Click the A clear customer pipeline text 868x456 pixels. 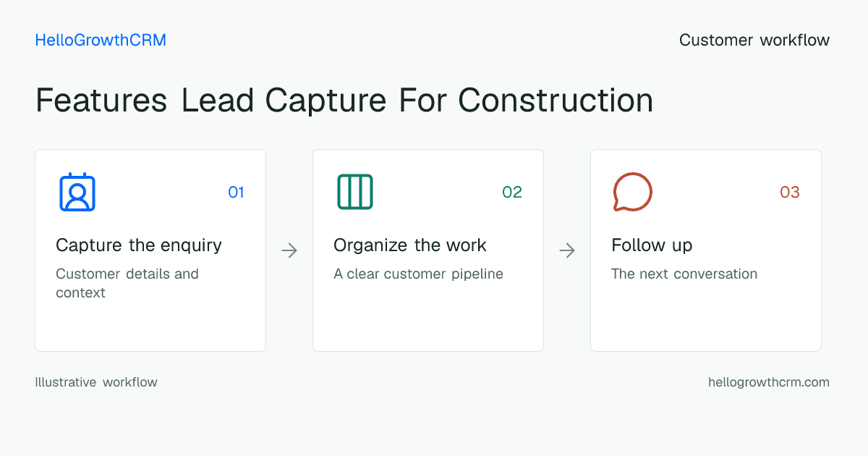point(418,274)
